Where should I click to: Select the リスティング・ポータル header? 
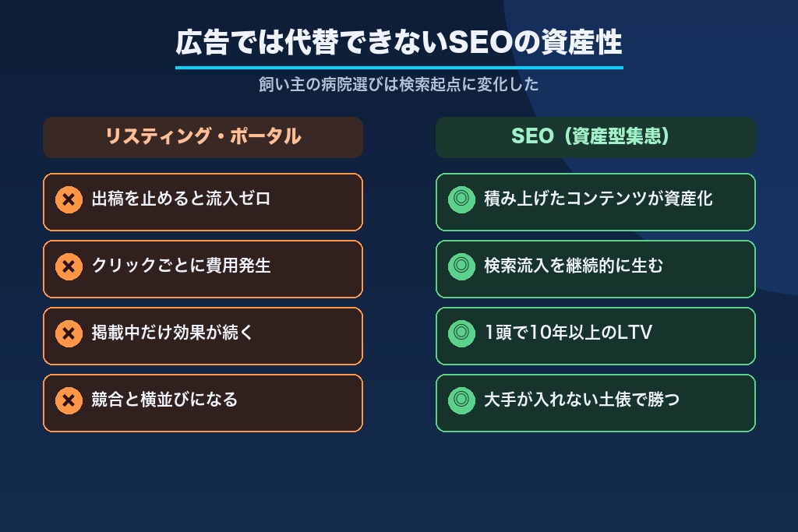coord(203,137)
